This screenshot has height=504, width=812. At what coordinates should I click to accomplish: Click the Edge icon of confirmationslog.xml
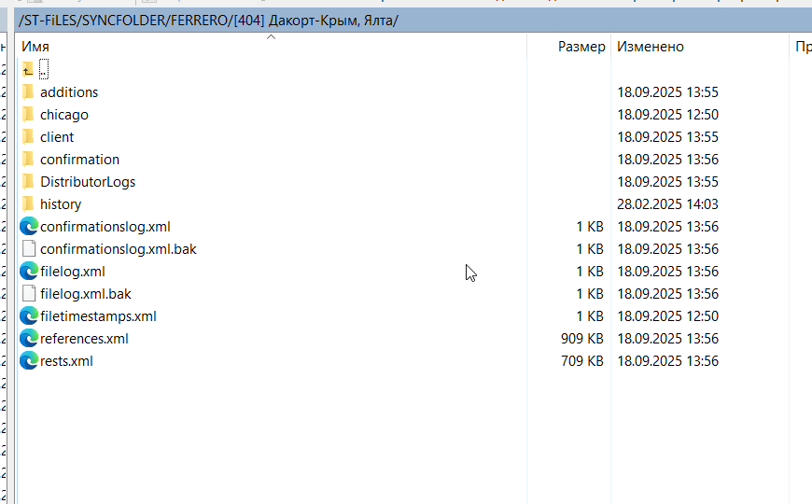click(x=29, y=227)
